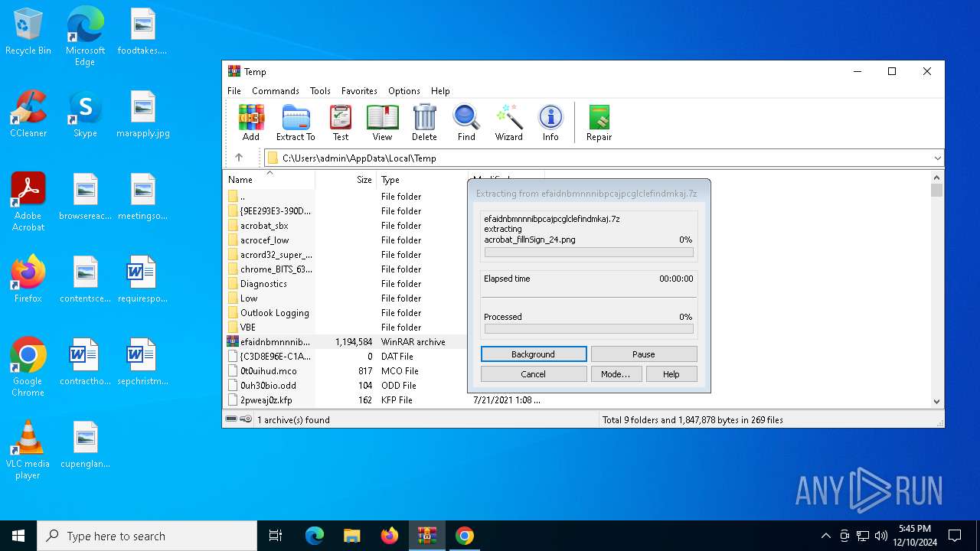Open WinRAR from the taskbar
980x551 pixels.
click(x=427, y=536)
